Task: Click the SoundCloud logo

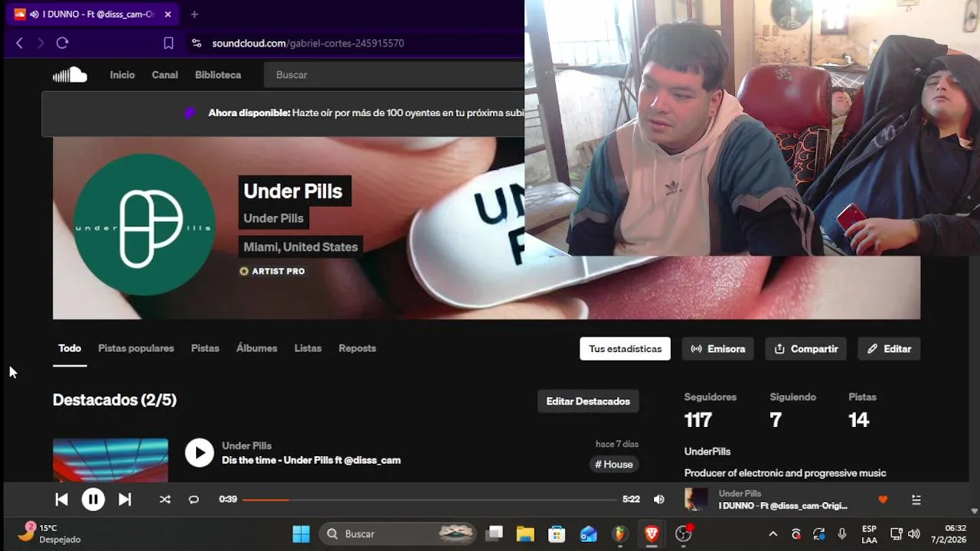Action: point(70,74)
